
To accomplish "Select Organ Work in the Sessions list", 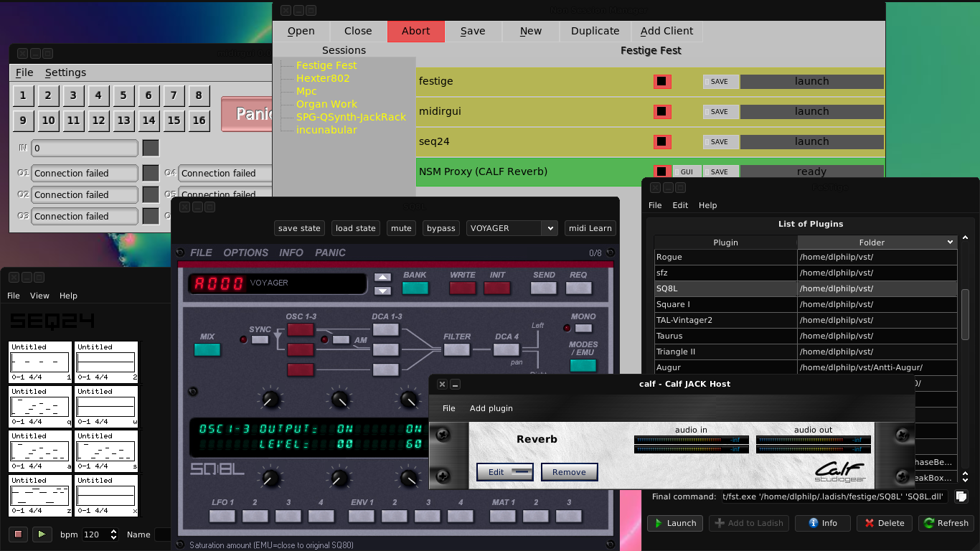I will click(x=326, y=104).
